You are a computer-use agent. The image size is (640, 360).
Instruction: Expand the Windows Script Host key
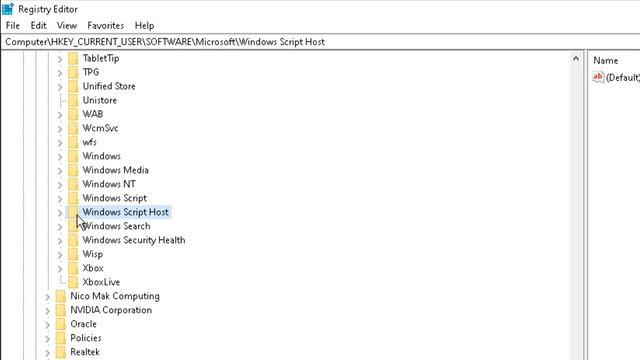(x=60, y=213)
